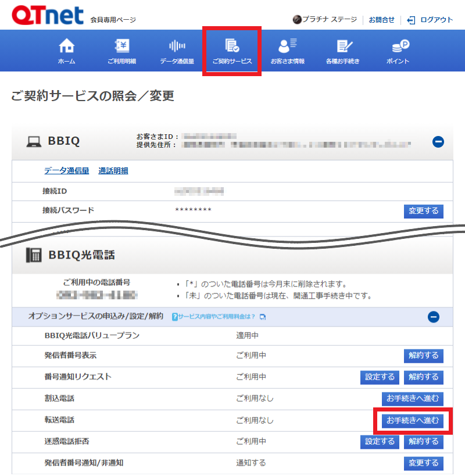Click the 転送電話 row label
The width and height of the screenshot is (465, 476).
pos(59,420)
